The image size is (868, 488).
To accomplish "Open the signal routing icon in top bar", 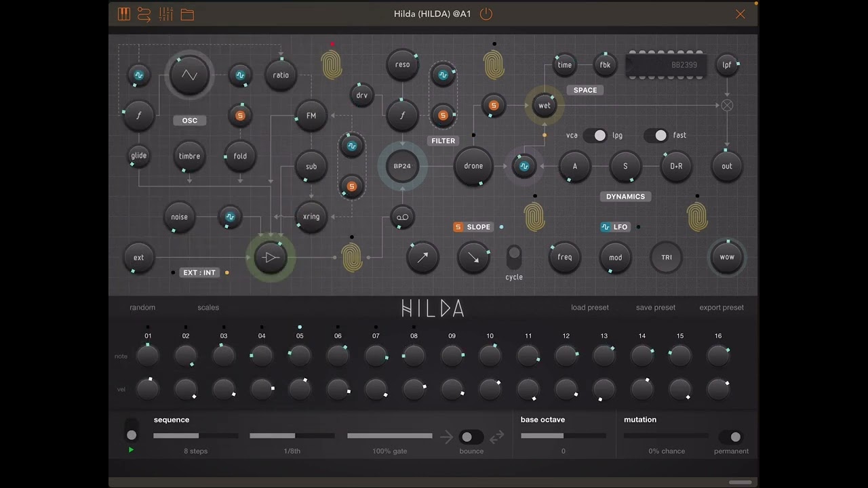I will click(x=144, y=14).
